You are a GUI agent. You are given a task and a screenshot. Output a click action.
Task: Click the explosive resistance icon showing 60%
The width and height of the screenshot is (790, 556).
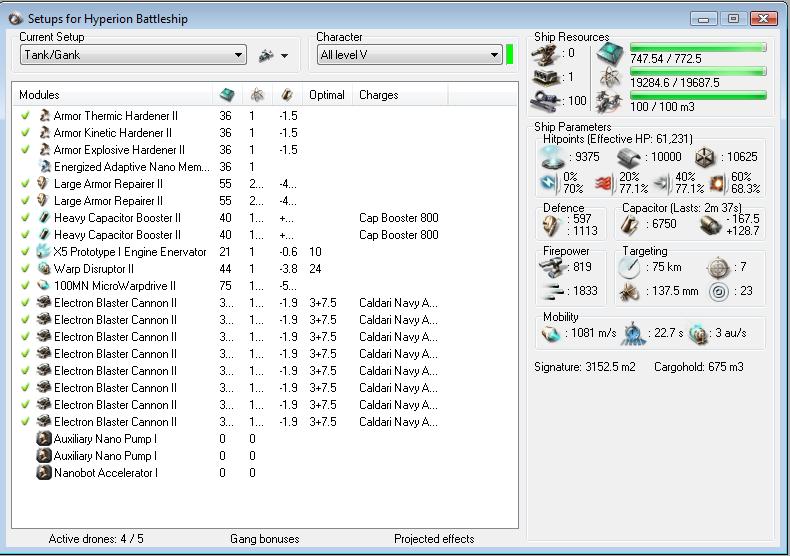[x=717, y=184]
